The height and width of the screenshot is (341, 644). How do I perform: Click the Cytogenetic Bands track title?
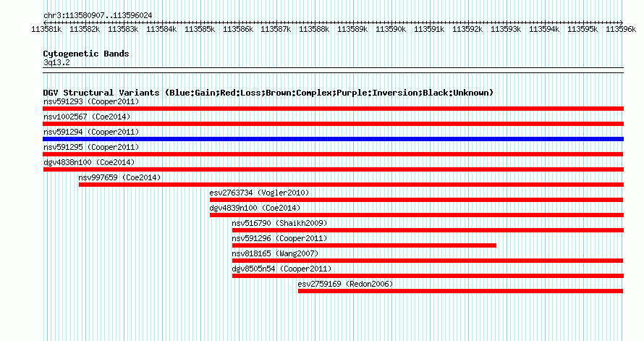[x=86, y=54]
